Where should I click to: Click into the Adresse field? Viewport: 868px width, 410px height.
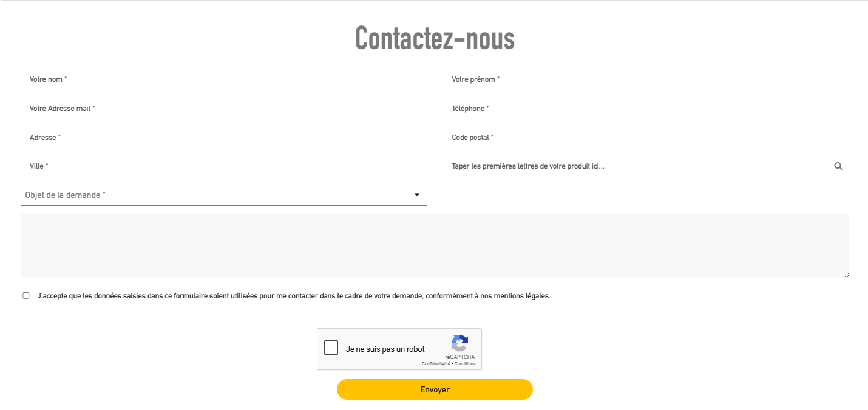tap(223, 138)
